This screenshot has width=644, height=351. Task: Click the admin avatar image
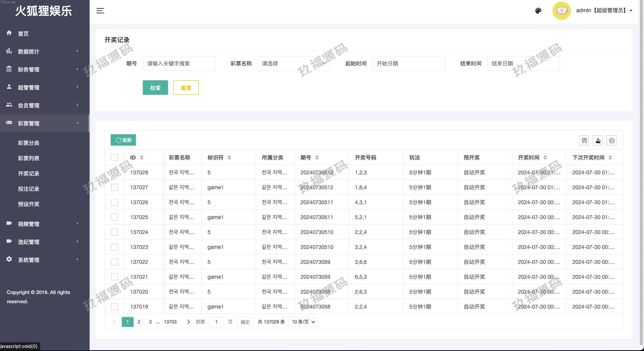[x=561, y=11]
